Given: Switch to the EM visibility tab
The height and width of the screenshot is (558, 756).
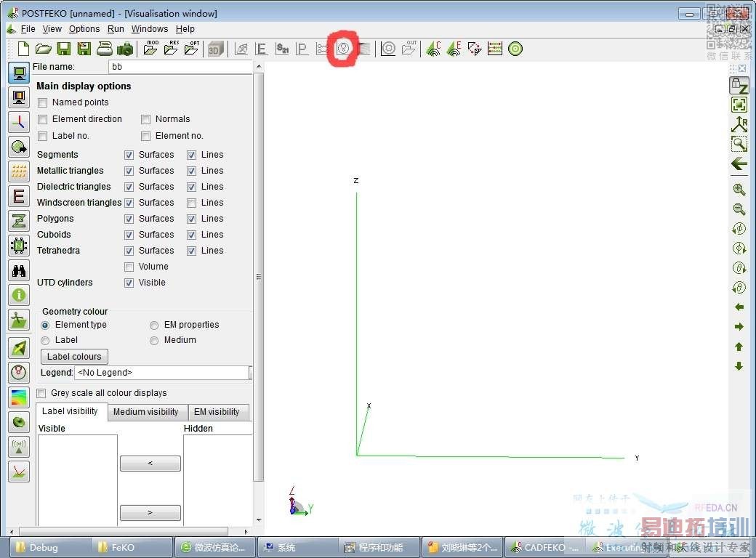Looking at the screenshot, I should coord(217,412).
